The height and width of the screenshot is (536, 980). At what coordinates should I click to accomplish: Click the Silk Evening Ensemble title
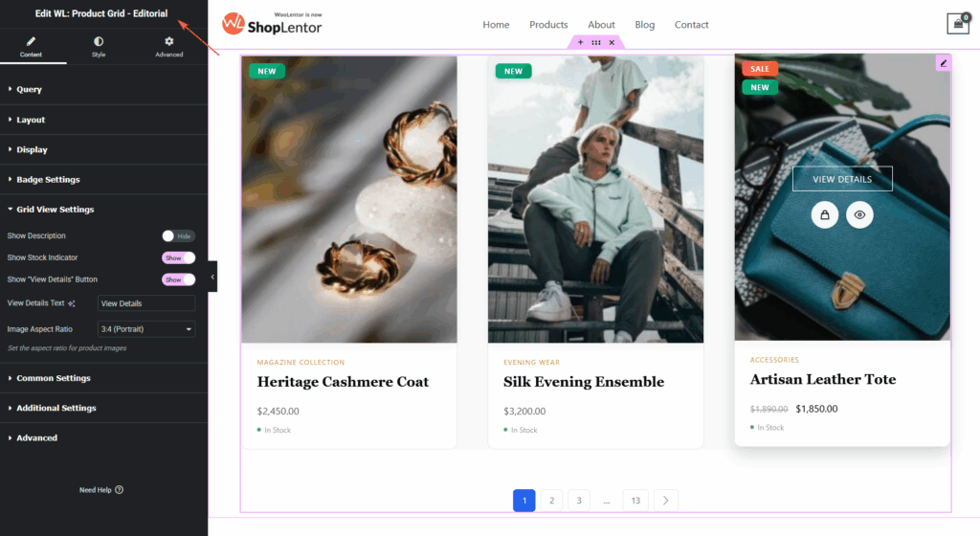tap(584, 382)
